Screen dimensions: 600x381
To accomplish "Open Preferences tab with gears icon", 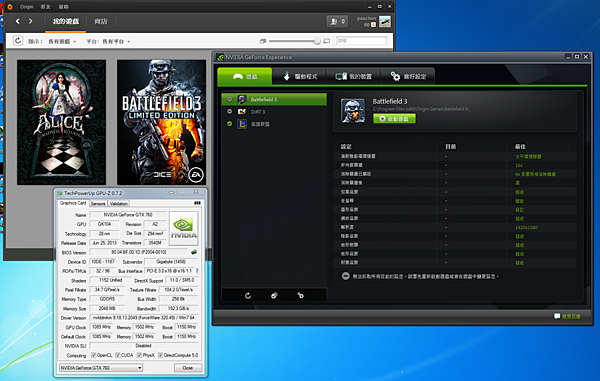I will pos(408,77).
